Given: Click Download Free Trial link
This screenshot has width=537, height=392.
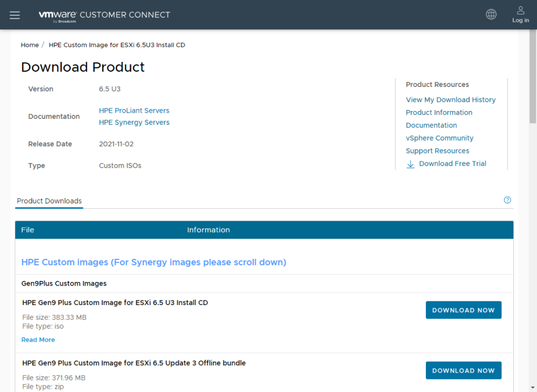Looking at the screenshot, I should click(453, 164).
